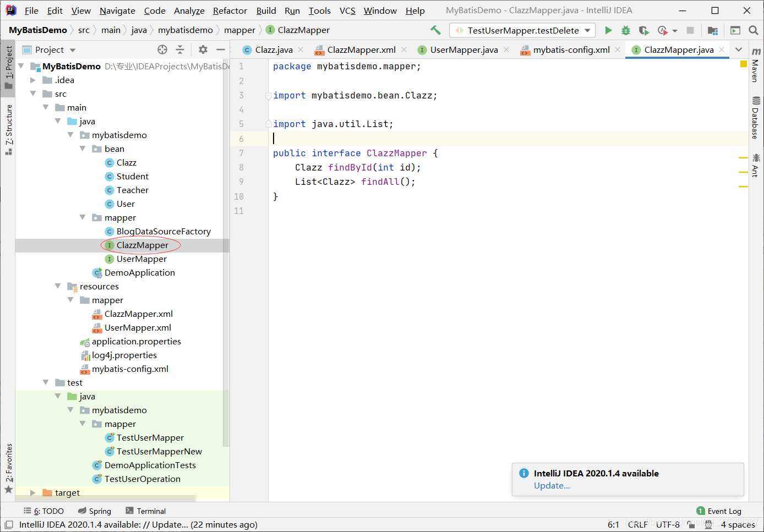Expand the target folder
The width and height of the screenshot is (764, 532).
tap(33, 492)
